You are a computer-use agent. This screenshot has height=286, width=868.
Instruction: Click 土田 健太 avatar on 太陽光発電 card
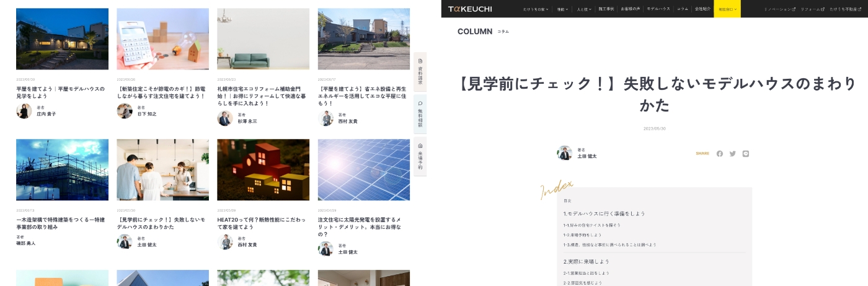[325, 249]
